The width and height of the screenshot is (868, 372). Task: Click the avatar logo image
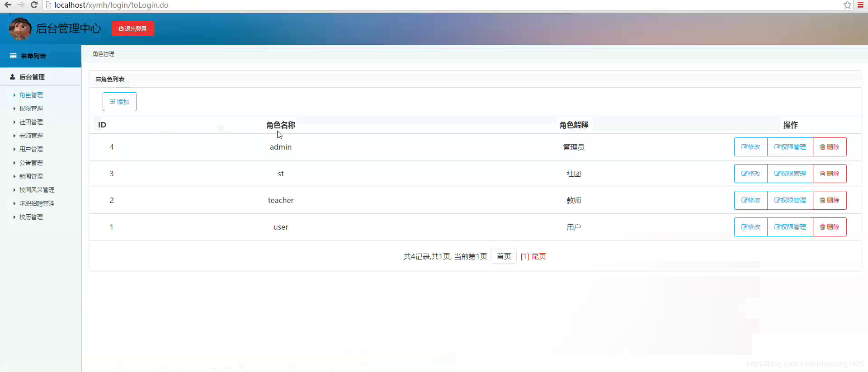20,28
